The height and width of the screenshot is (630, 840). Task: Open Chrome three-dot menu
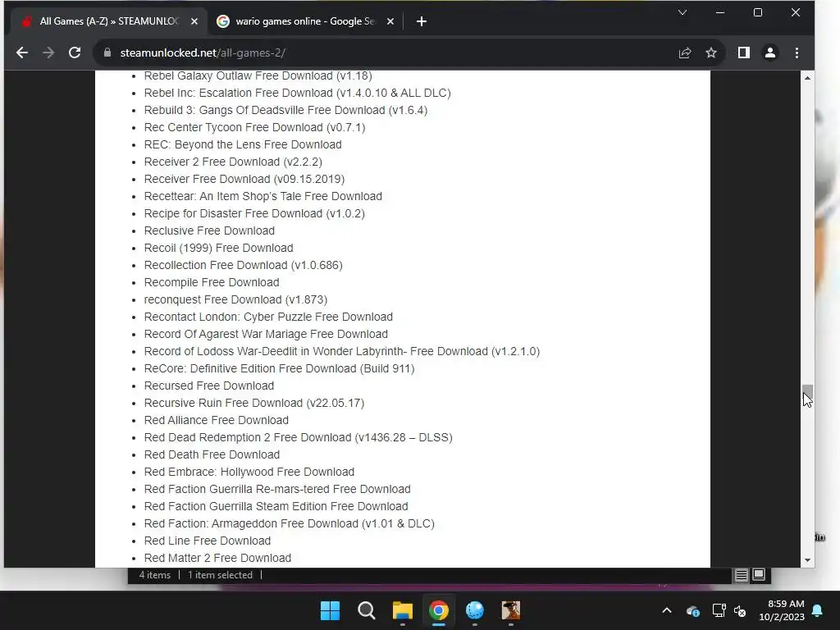click(x=797, y=52)
